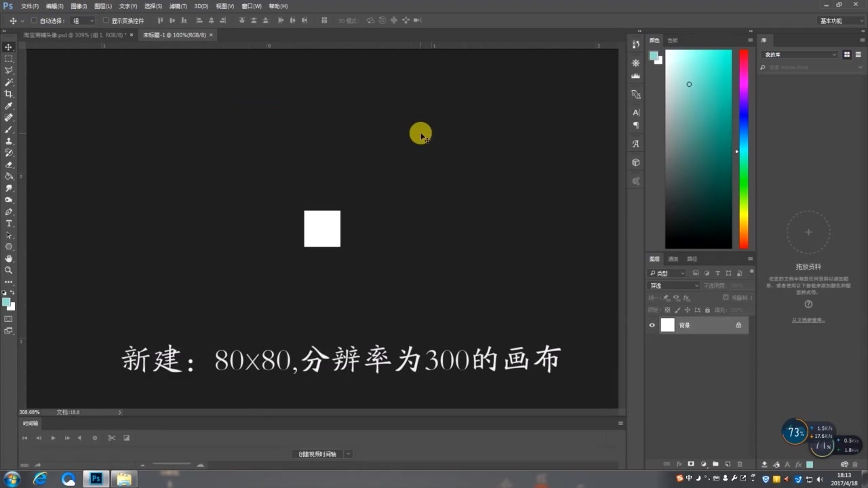Screen dimensions: 868x488
Task: Select the Clone Stamp tool
Action: (x=9, y=141)
